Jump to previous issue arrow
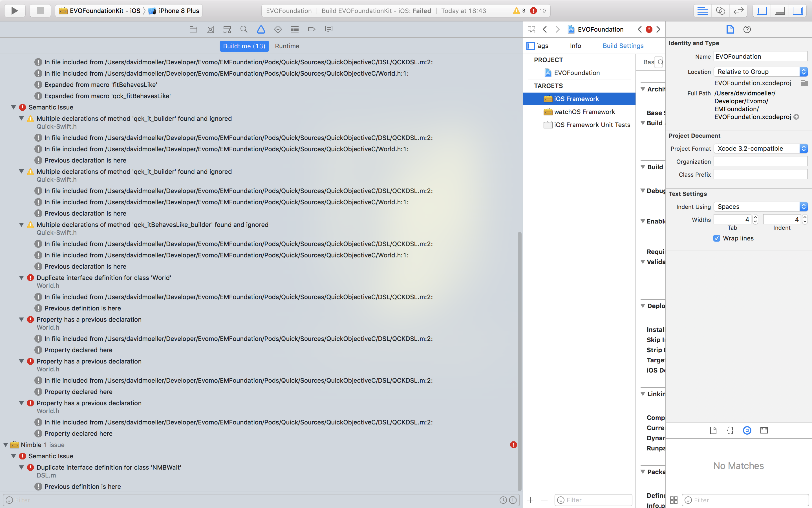Viewport: 812px width, 508px height. (x=640, y=30)
